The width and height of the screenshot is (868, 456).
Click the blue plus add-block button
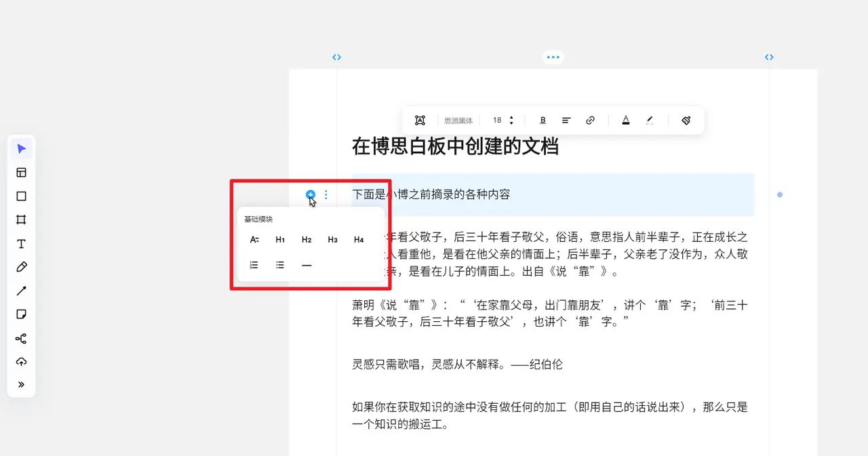coord(310,194)
